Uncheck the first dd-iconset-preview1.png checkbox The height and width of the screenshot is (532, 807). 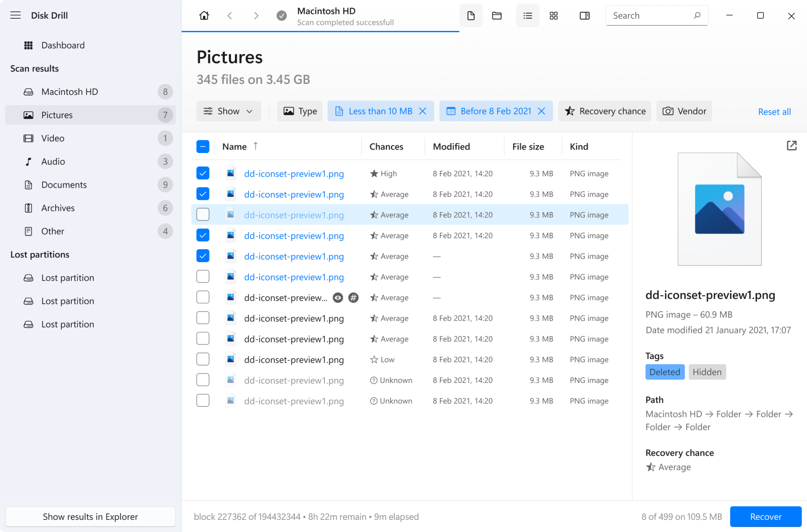tap(203, 173)
